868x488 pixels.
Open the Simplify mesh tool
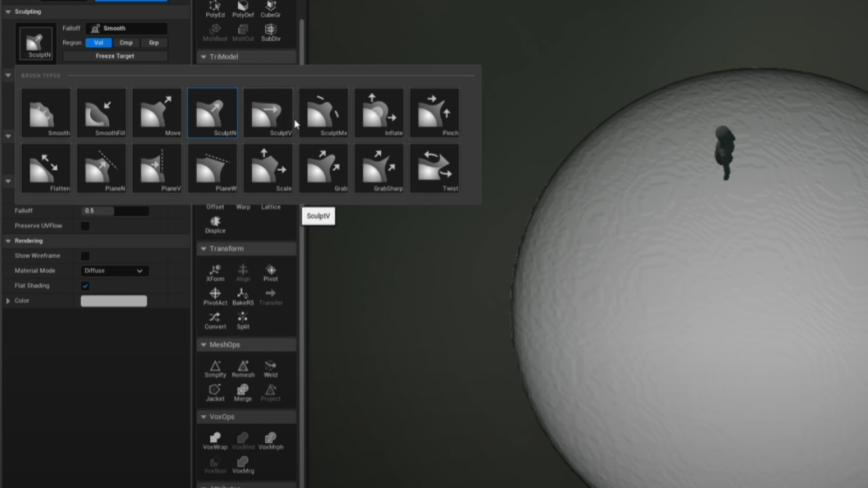pos(215,368)
